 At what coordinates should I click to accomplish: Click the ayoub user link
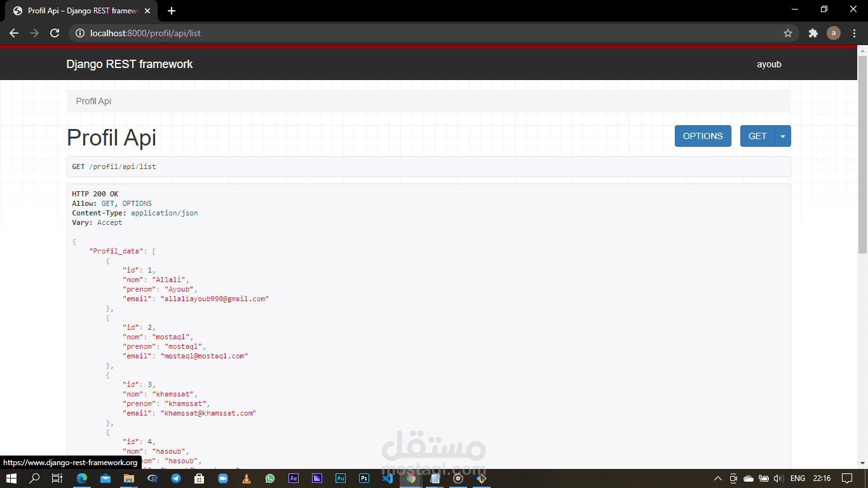coord(769,64)
